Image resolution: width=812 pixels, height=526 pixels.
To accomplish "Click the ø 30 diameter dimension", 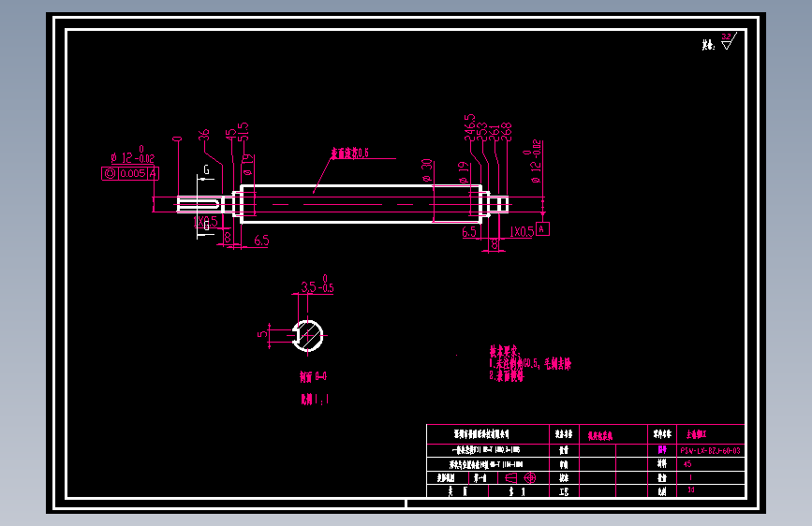I will 427,170.
